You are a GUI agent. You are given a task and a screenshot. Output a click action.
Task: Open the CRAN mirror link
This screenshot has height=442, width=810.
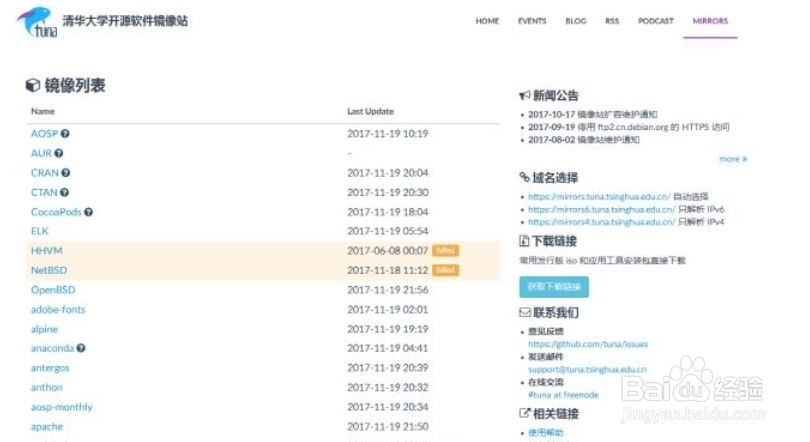45,173
